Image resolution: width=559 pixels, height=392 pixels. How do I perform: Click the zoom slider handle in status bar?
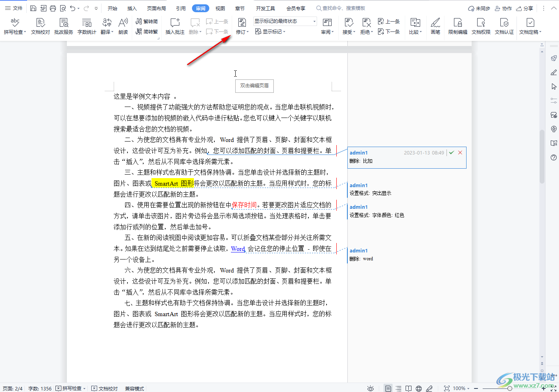(510, 388)
